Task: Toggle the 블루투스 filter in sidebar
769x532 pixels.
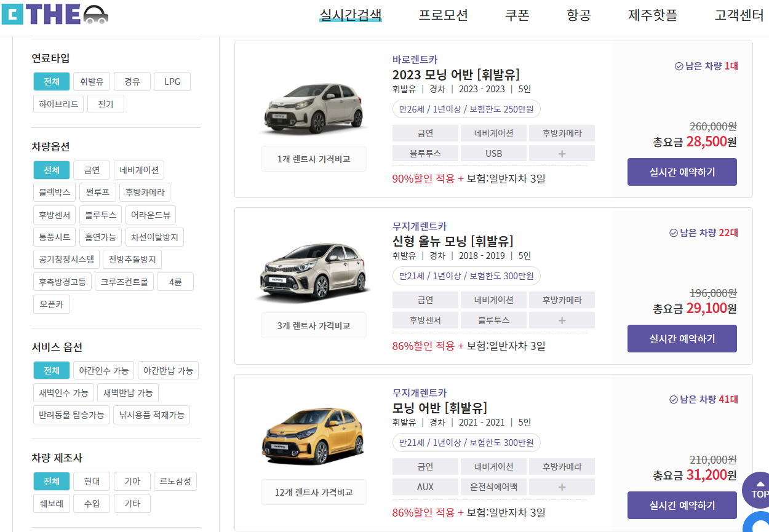Action: pos(101,215)
